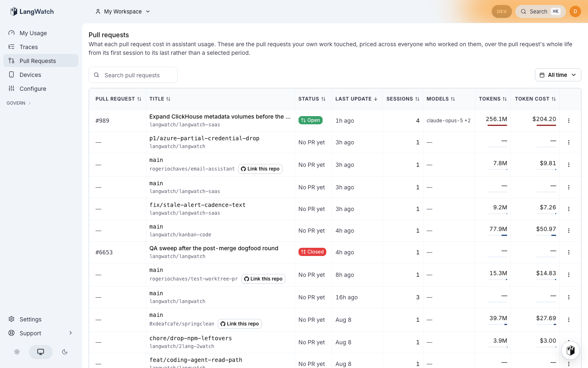Sort by Tokens column

pyautogui.click(x=493, y=99)
